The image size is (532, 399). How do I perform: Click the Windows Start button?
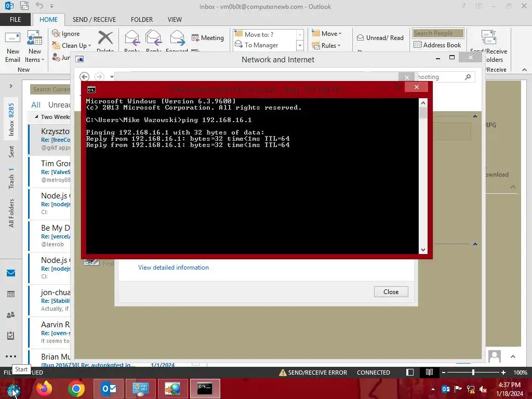[x=13, y=389]
